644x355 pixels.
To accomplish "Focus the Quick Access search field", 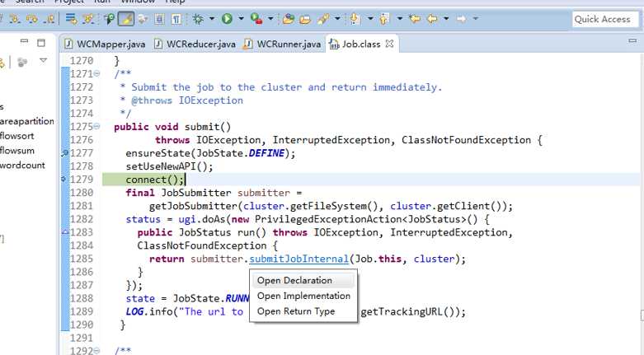I will pos(605,19).
